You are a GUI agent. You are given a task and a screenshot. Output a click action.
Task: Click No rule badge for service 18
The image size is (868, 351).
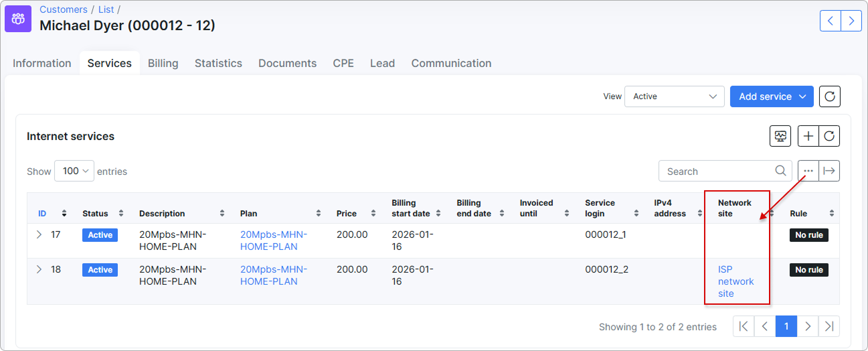pos(809,270)
